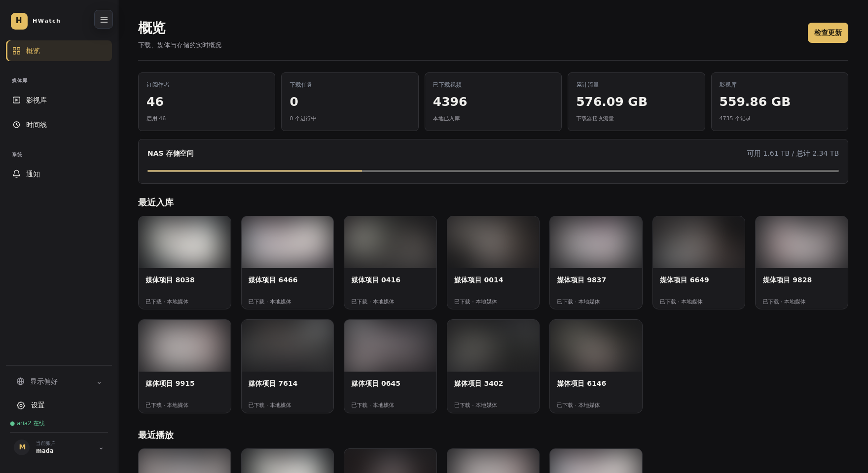This screenshot has height=473, width=868.
Task: Go to 影视库 in the sidebar
Action: pyautogui.click(x=59, y=100)
